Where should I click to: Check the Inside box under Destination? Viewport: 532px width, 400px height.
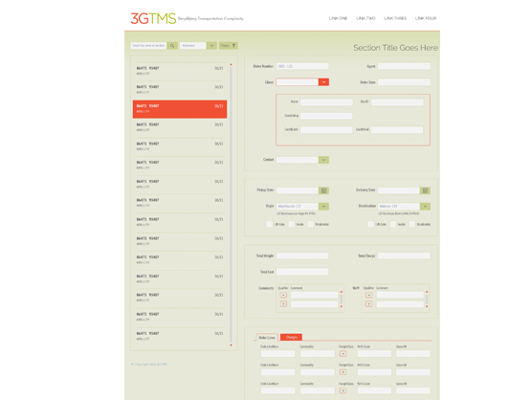393,224
